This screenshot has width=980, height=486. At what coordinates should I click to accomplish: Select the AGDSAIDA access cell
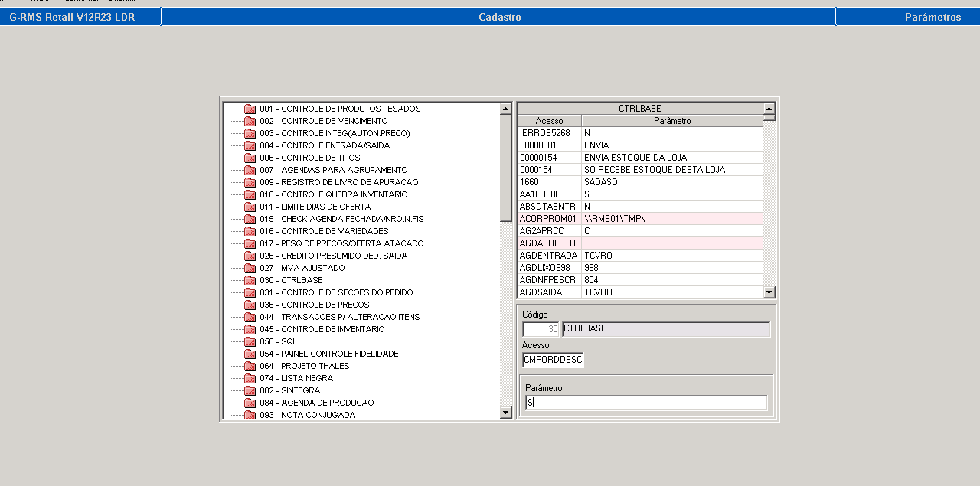[549, 292]
